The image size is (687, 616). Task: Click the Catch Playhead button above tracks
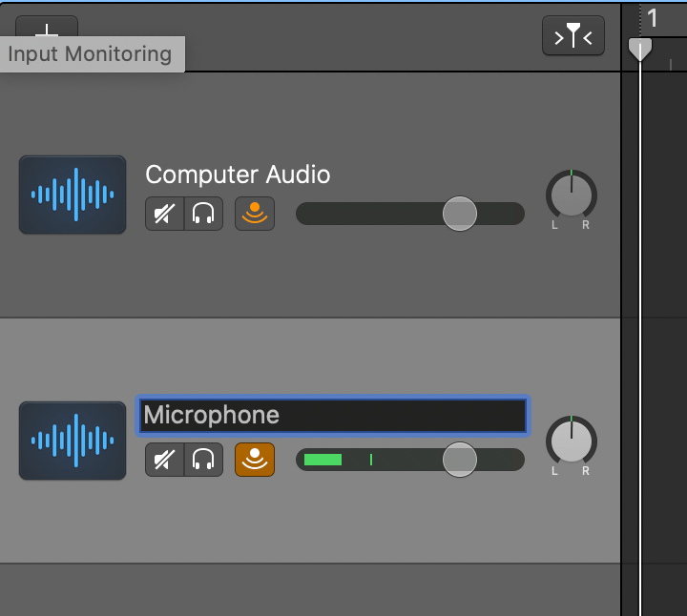[572, 36]
